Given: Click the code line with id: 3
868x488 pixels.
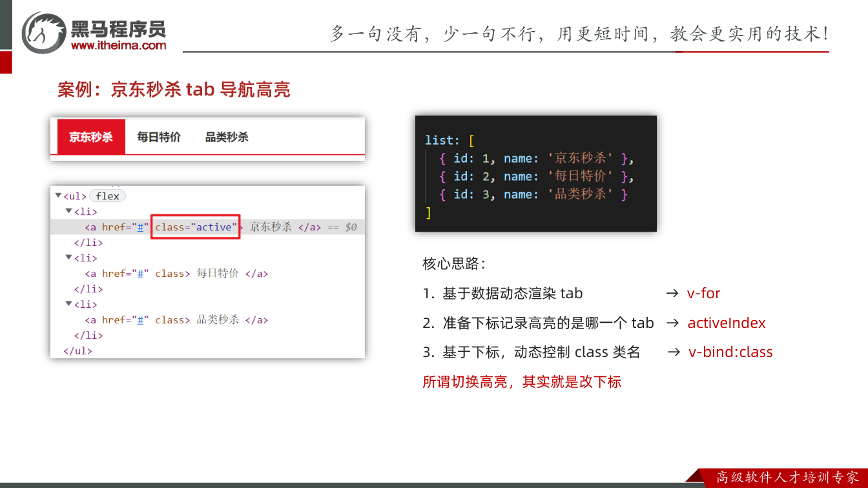Looking at the screenshot, I should (533, 194).
